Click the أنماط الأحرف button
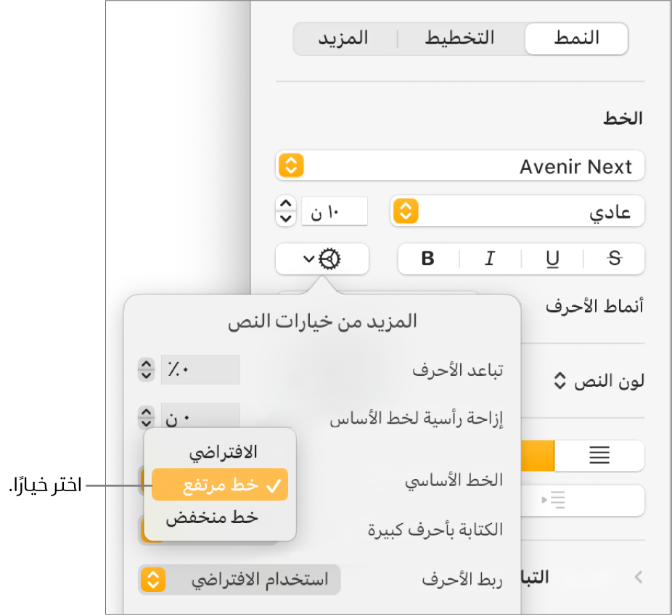Image resolution: width=672 pixels, height=616 pixels. pos(594,305)
